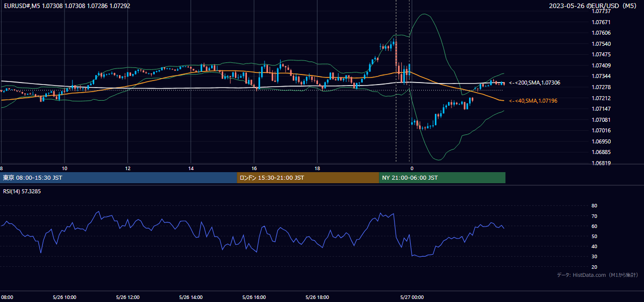Click the 200 SMA 1.07306 label

tap(535, 83)
